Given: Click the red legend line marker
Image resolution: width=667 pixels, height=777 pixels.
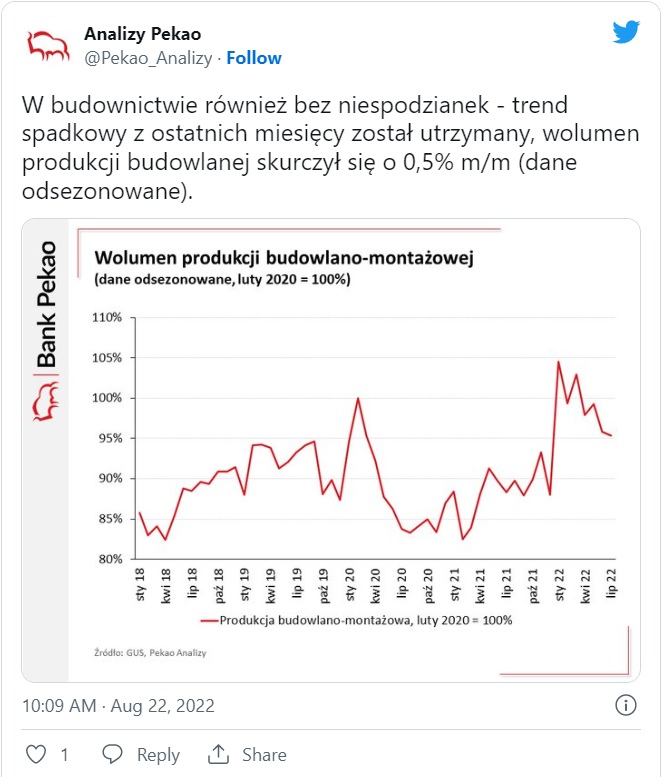Looking at the screenshot, I should [210, 620].
